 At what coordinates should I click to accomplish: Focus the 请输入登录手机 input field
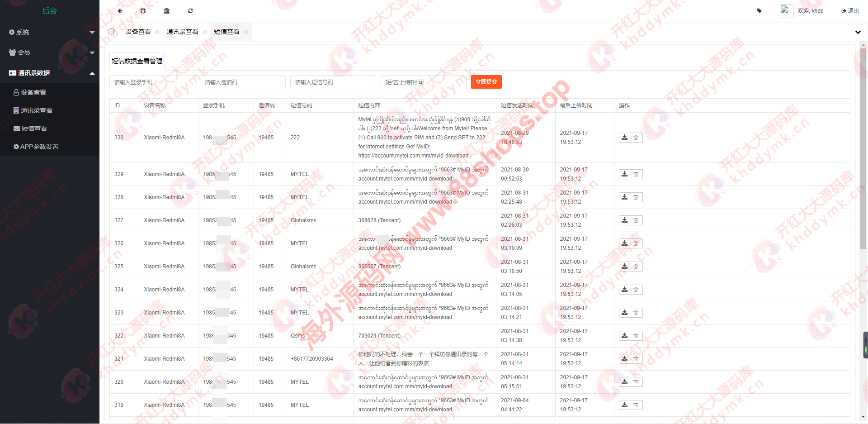[x=152, y=82]
